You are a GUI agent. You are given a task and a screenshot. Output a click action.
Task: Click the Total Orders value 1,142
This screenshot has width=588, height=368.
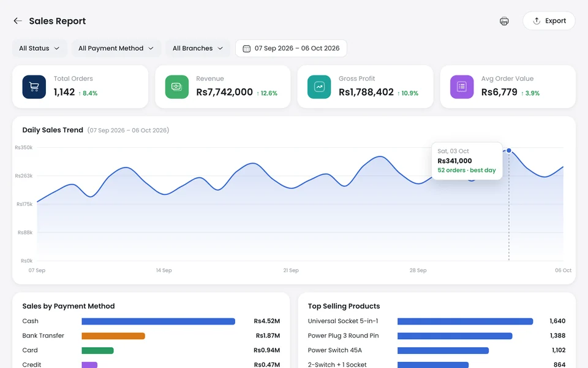click(64, 92)
